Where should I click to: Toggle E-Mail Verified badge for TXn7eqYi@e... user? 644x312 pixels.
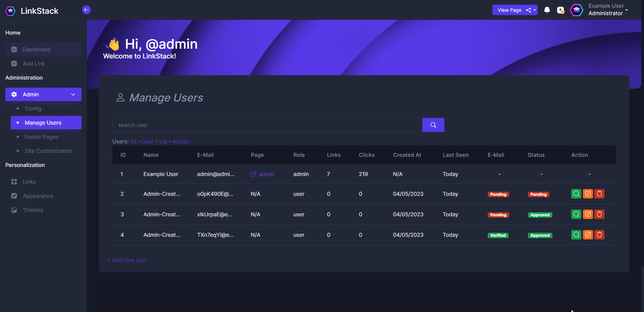[498, 235]
